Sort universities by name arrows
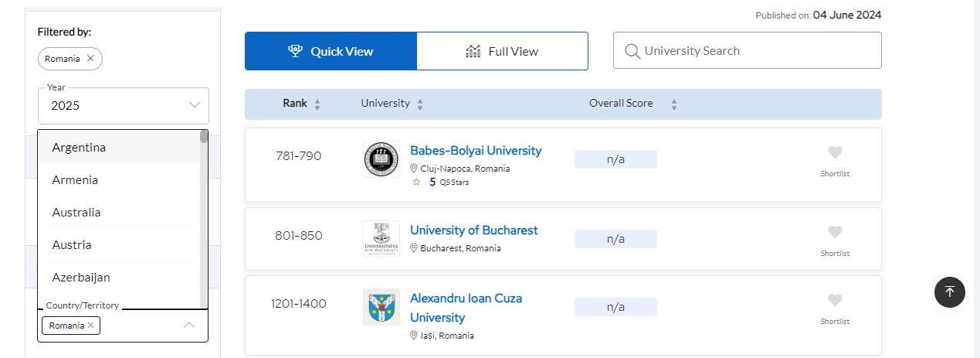Image resolution: width=980 pixels, height=358 pixels. pos(420,104)
